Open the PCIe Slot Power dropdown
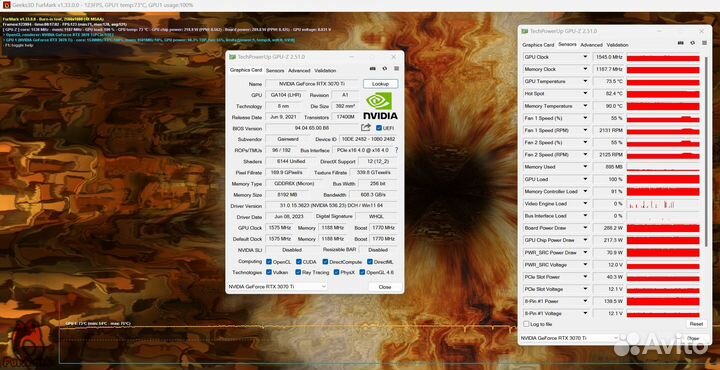Viewport: 720px width, 370px height. click(x=585, y=277)
